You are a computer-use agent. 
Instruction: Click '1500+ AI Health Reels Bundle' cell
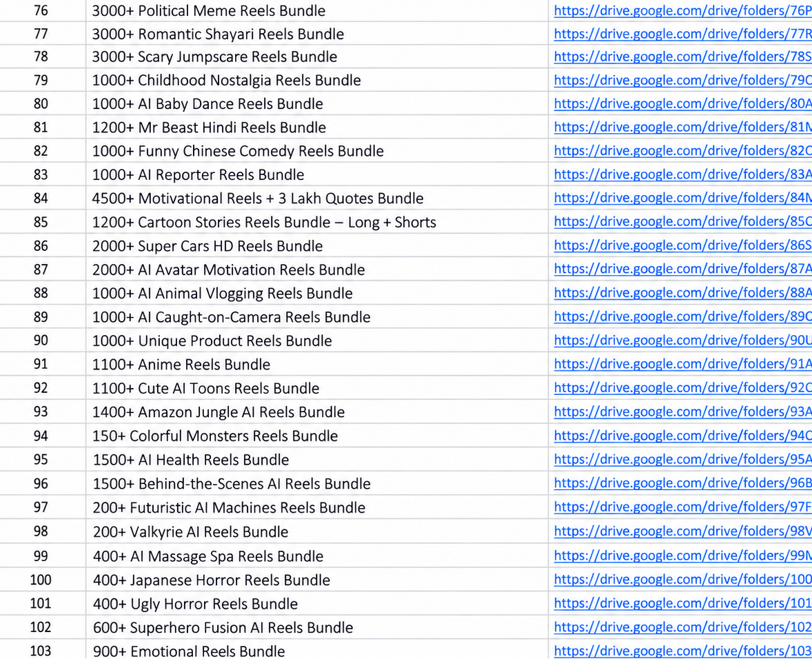point(317,460)
